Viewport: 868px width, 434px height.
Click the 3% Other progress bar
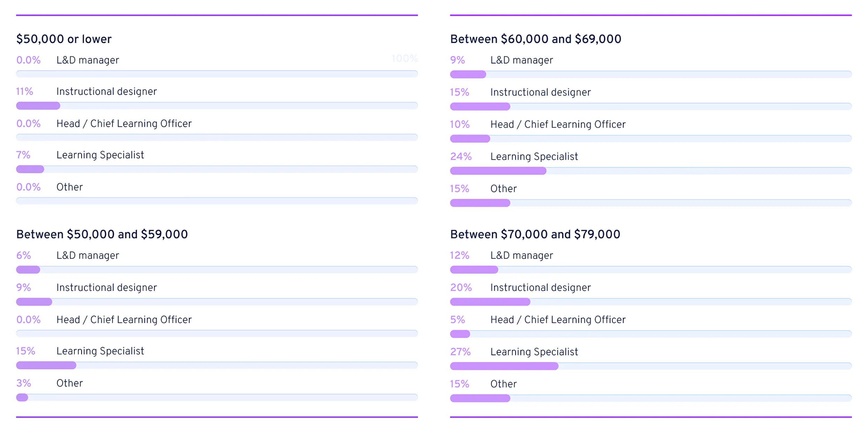coord(217,397)
